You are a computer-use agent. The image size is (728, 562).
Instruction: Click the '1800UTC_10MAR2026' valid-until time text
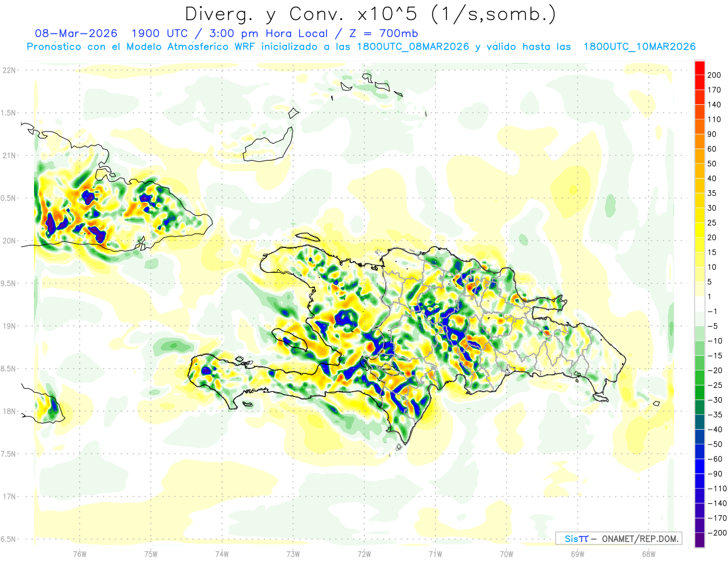639,47
